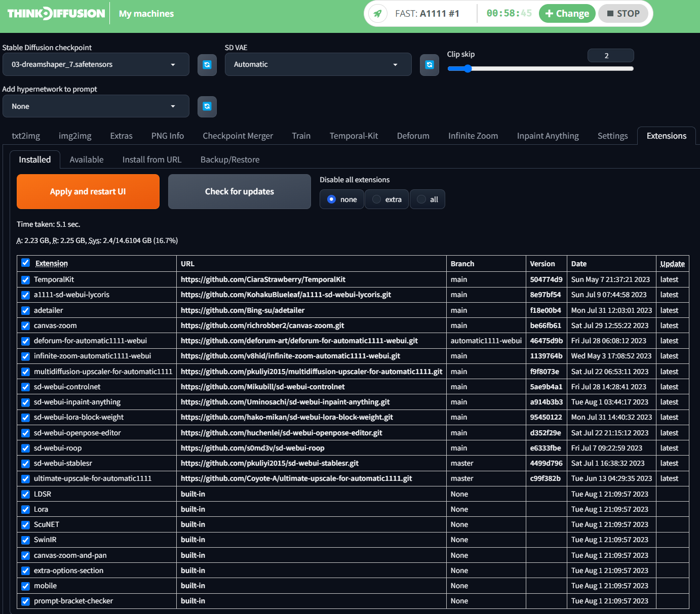Toggle the adetailer extension checkbox
The image size is (700, 614).
(25, 310)
